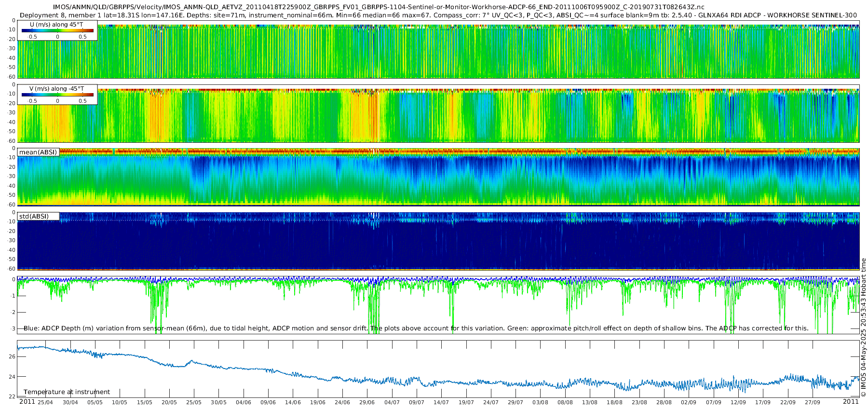Select the "V (m/s) along -45°T" legend label
Screen dimensions: 868x410
(56, 89)
